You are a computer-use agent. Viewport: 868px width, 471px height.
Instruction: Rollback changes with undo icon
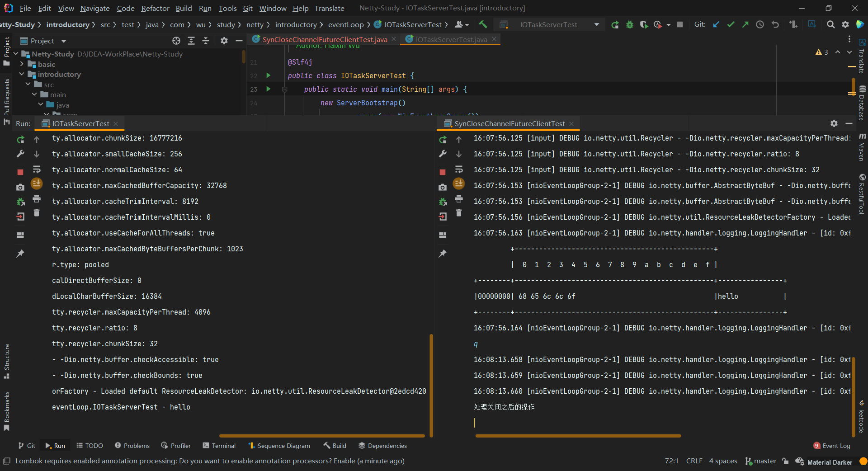click(775, 24)
